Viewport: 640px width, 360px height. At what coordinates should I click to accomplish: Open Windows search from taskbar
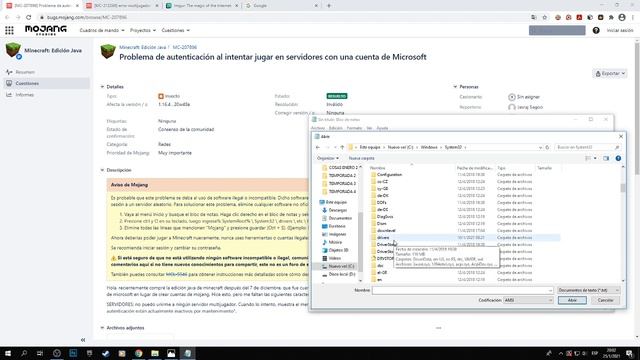tap(24, 353)
